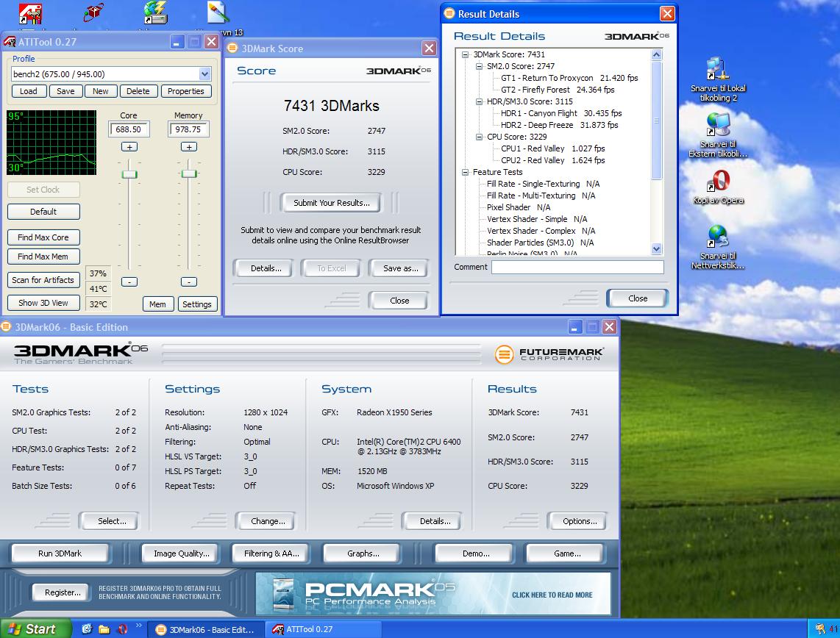Click the Memory clock value field
The width and height of the screenshot is (840, 638).
[x=188, y=129]
